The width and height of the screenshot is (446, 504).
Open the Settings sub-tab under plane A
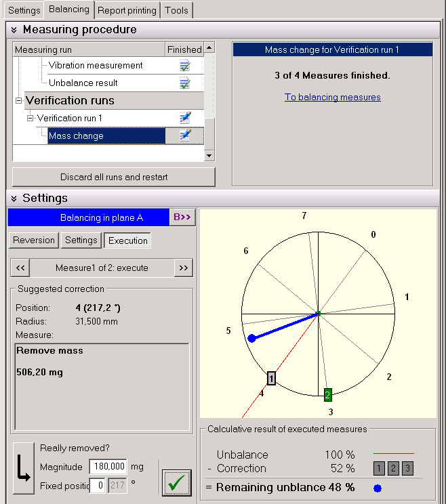[x=81, y=240]
